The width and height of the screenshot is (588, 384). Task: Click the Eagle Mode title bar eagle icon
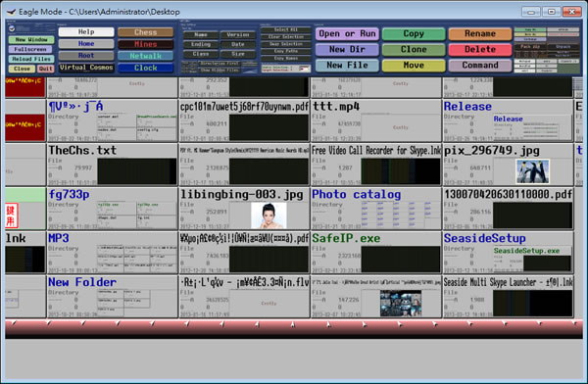point(11,12)
